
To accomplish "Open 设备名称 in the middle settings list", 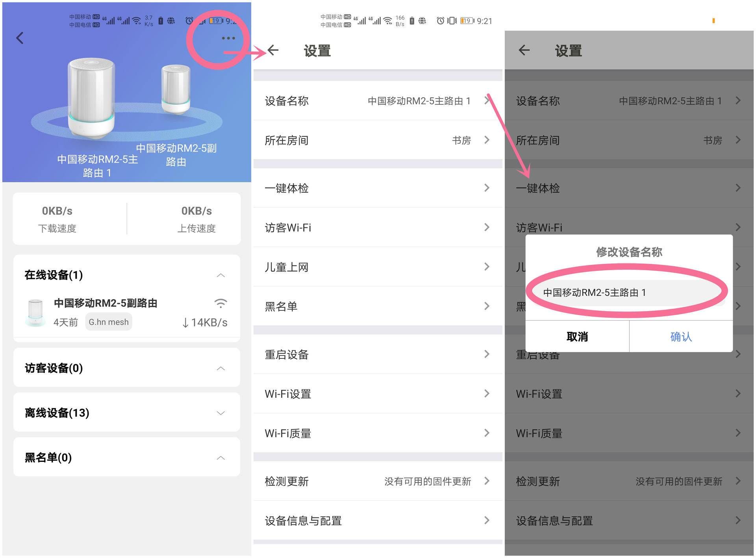I will click(x=378, y=101).
